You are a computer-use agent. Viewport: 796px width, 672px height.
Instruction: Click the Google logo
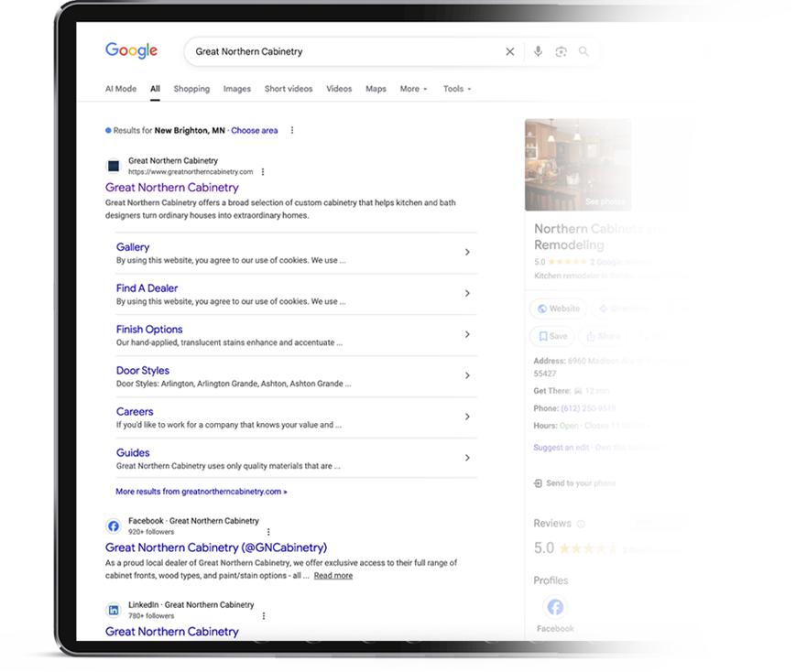tap(132, 50)
